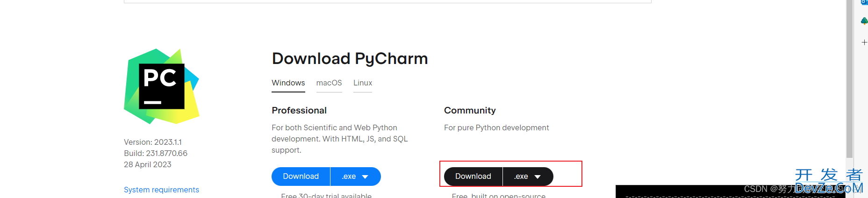Image resolution: width=868 pixels, height=198 pixels.
Task: Click the page vertical scrollbar thumb
Action: (x=850, y=79)
